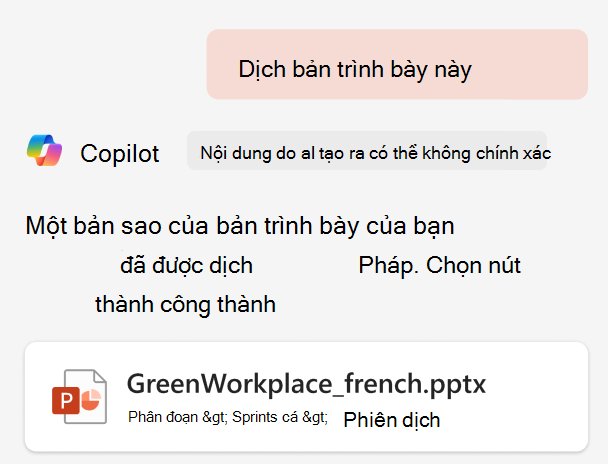
Task: Click the 'Một bản sao của bản trình bày' text
Action: coord(192,226)
